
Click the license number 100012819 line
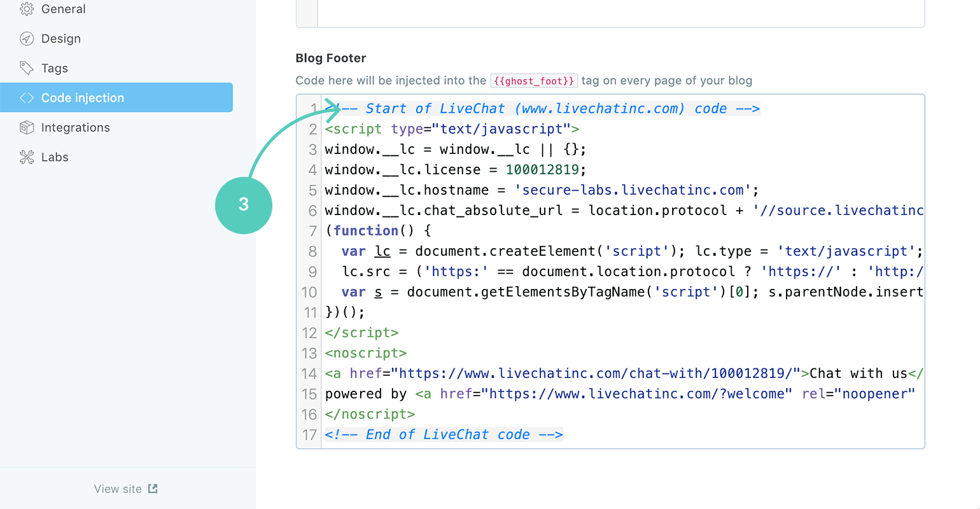[456, 170]
